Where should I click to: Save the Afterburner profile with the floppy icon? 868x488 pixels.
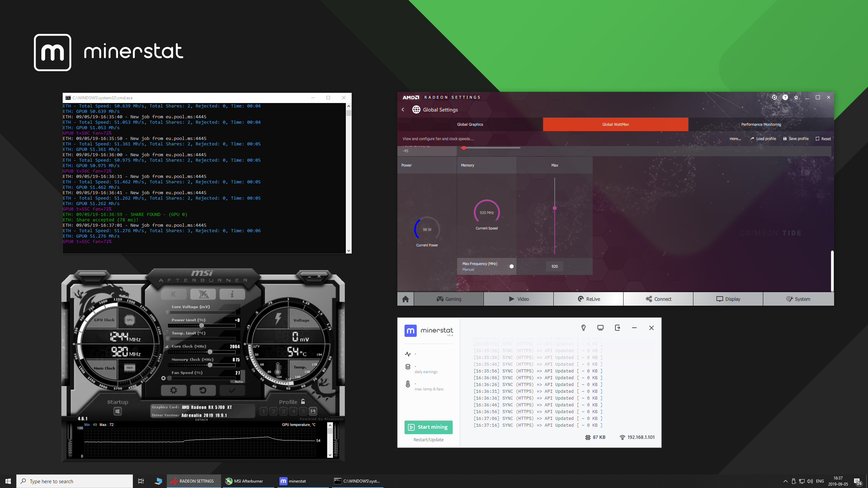(313, 411)
